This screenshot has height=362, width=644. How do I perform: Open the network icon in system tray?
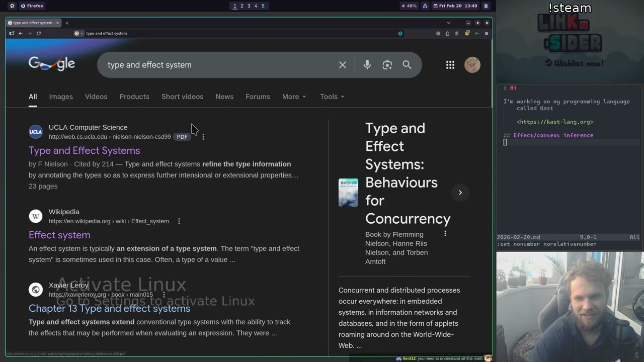[425, 6]
